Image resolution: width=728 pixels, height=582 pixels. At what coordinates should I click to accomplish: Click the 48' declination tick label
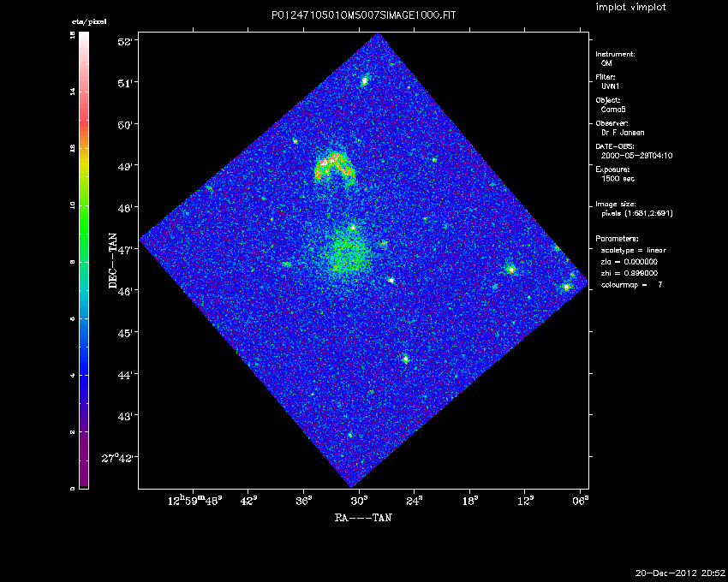tap(125, 208)
